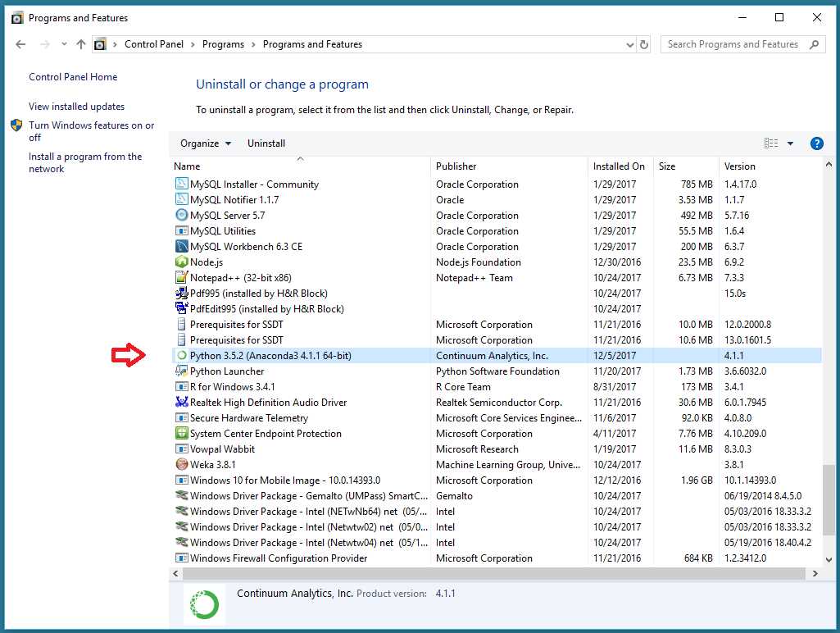This screenshot has width=840, height=633.
Task: Select the Intel (Netwtw02) driver package row
Action: (497, 527)
